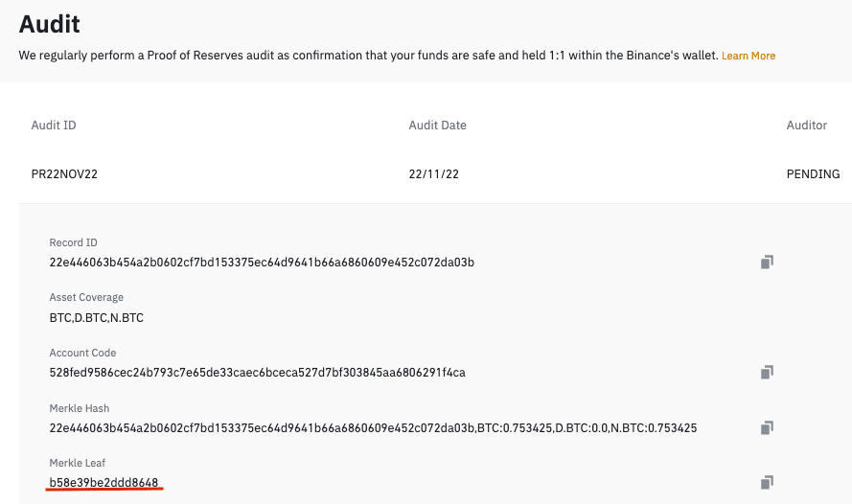Click the underlined Merkle Leaf value
Screen dimensions: 852x504
click(104, 481)
